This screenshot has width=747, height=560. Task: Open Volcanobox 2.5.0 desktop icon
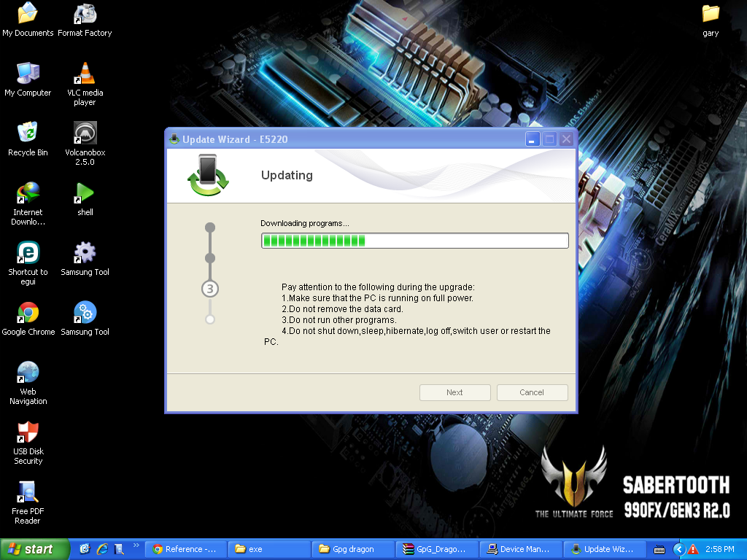tap(85, 133)
